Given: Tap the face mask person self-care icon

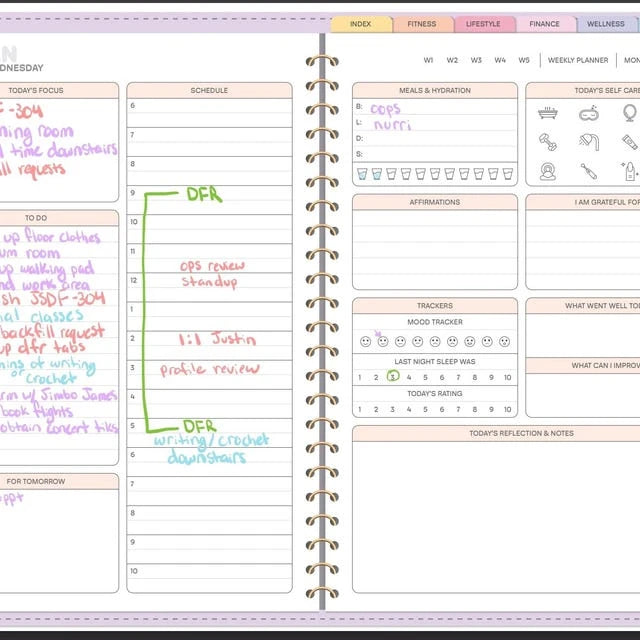Looking at the screenshot, I should [548, 171].
